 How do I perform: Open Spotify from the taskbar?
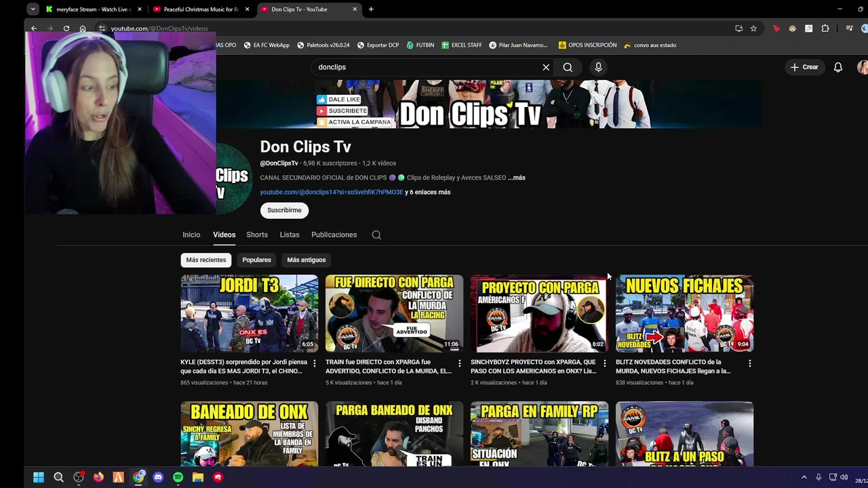pyautogui.click(x=178, y=477)
